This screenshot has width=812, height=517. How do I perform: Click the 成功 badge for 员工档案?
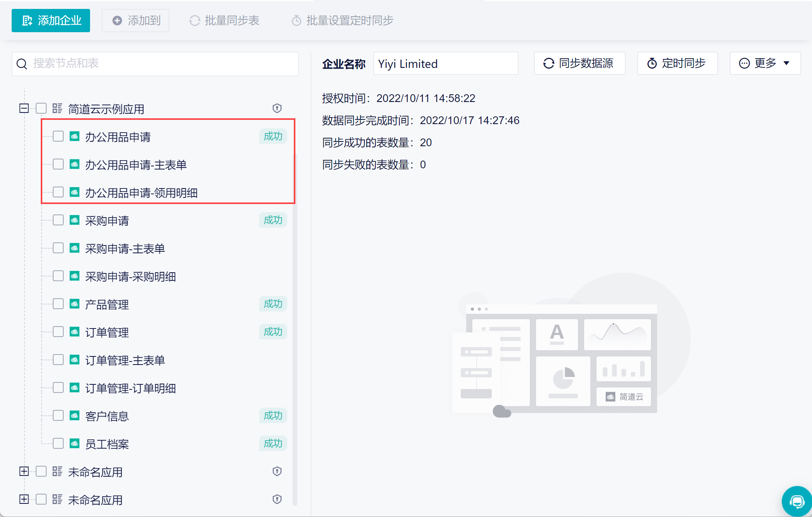click(x=273, y=443)
